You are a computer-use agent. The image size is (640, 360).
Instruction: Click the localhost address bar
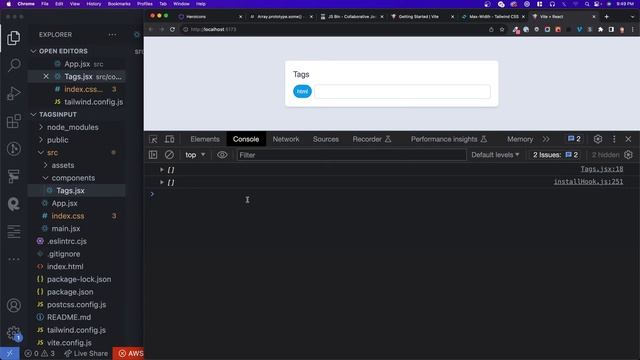pos(335,29)
